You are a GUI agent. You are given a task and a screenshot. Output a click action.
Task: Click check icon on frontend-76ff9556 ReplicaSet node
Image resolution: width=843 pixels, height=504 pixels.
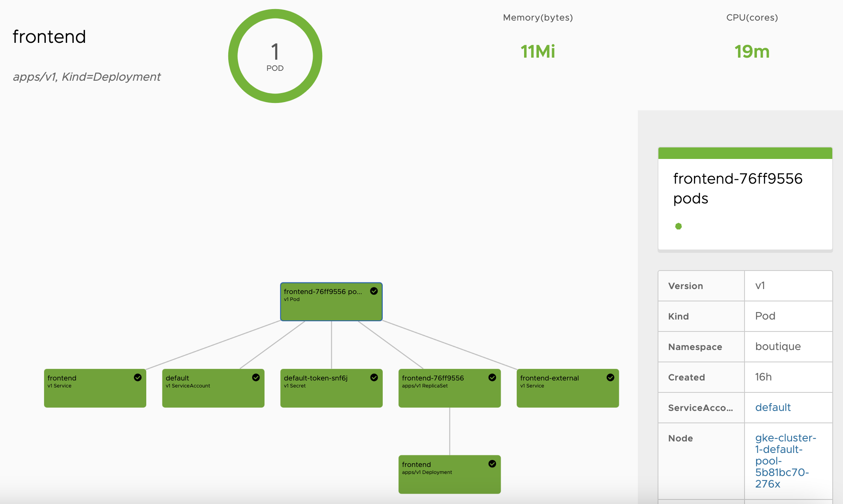(x=492, y=378)
